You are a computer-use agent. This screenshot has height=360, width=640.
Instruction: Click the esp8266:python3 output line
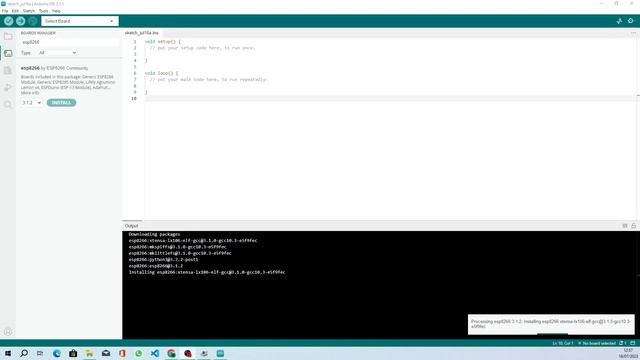(x=163, y=260)
